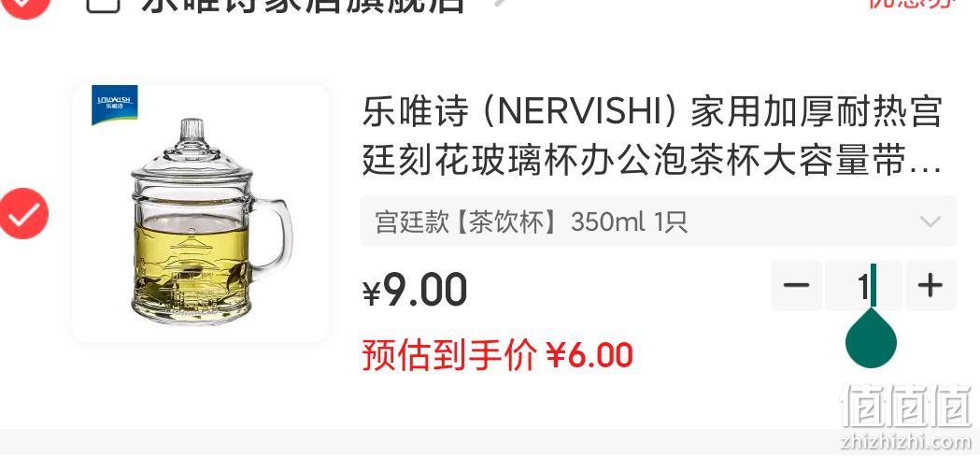Open the 乐唯诗 (NERVISHI) product title
This screenshot has height=458, width=980.
tap(652, 136)
